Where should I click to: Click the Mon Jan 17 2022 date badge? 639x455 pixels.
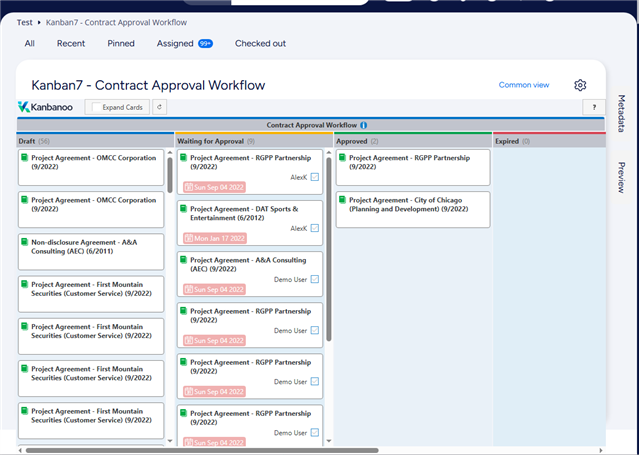215,239
